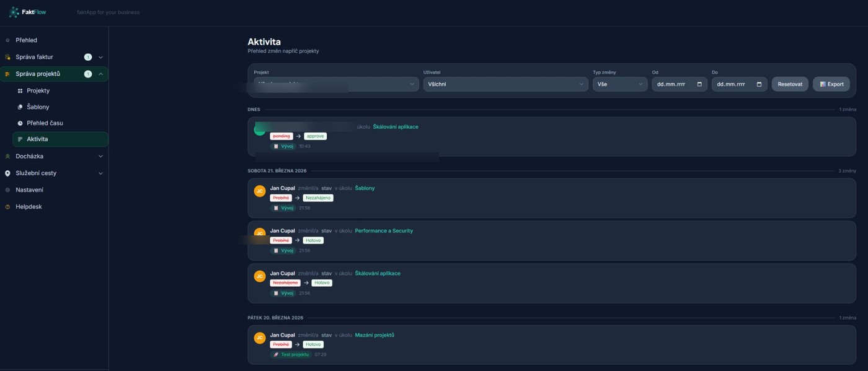Click the Projekty grid icon

20,91
